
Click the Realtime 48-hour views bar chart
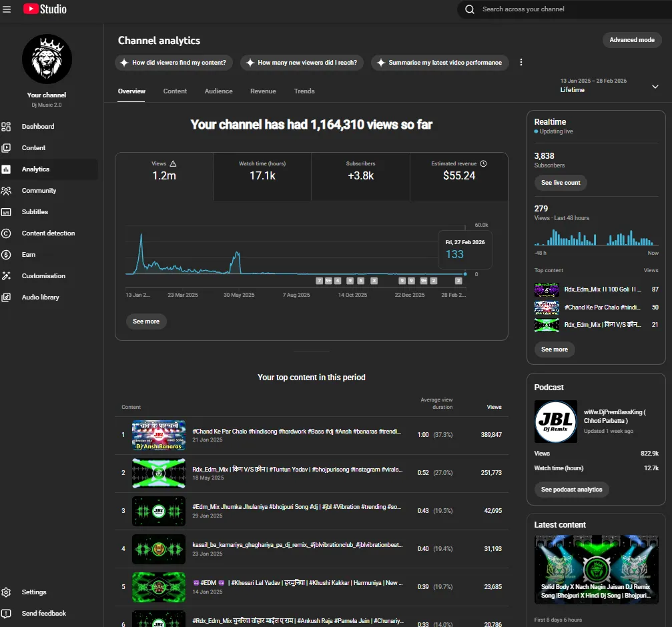click(596, 237)
